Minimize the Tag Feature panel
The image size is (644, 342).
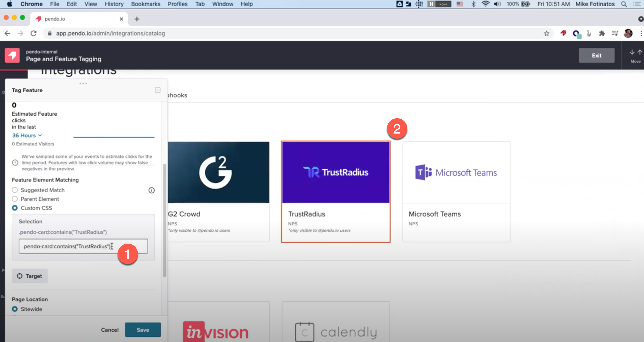point(158,90)
